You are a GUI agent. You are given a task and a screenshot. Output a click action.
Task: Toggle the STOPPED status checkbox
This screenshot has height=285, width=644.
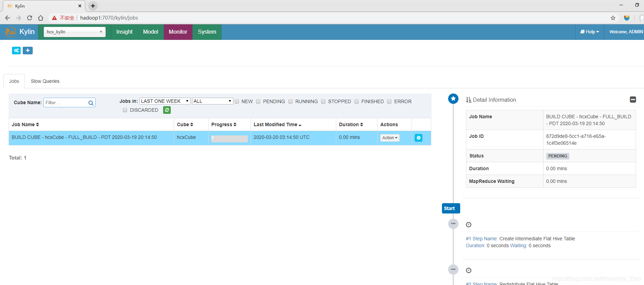pyautogui.click(x=323, y=101)
